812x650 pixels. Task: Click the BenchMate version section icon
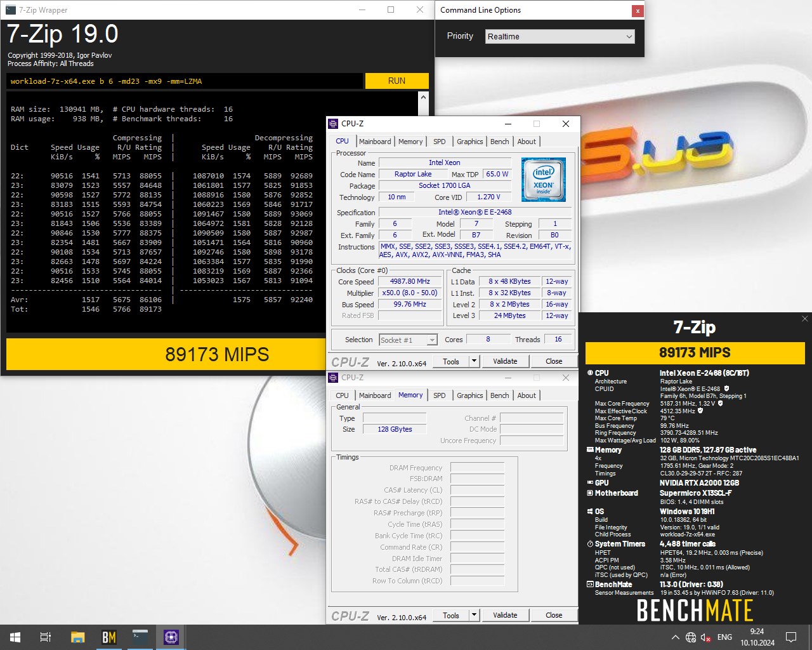tap(590, 585)
